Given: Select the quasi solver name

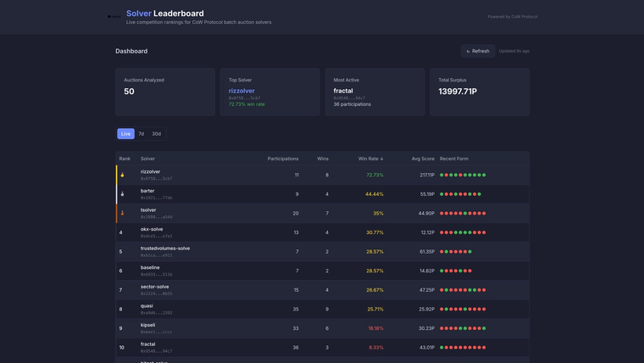Looking at the screenshot, I should coord(147,306).
